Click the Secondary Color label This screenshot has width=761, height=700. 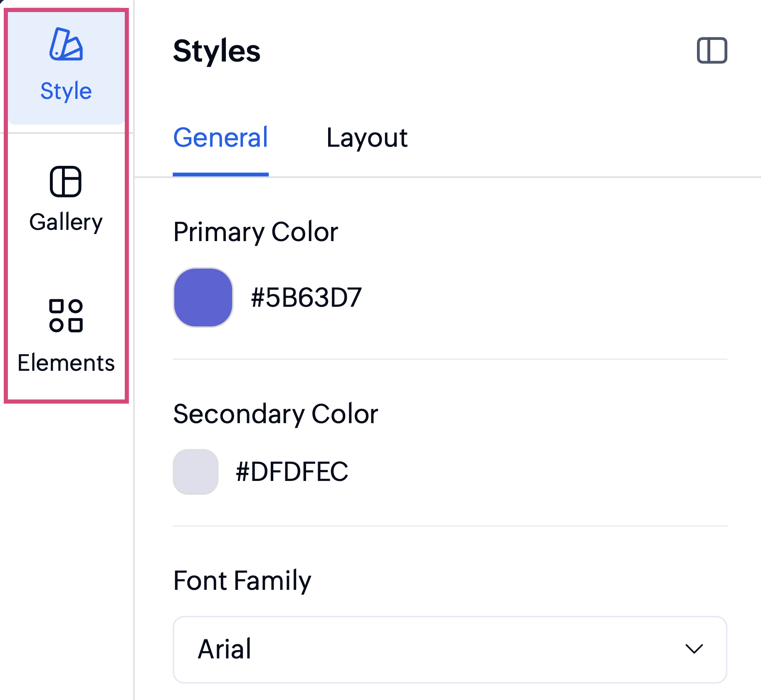click(x=276, y=414)
